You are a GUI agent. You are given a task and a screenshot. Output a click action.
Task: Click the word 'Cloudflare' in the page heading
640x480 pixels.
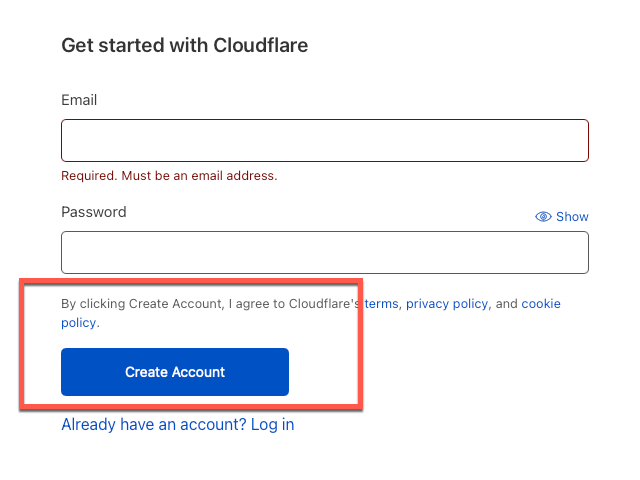coord(260,45)
